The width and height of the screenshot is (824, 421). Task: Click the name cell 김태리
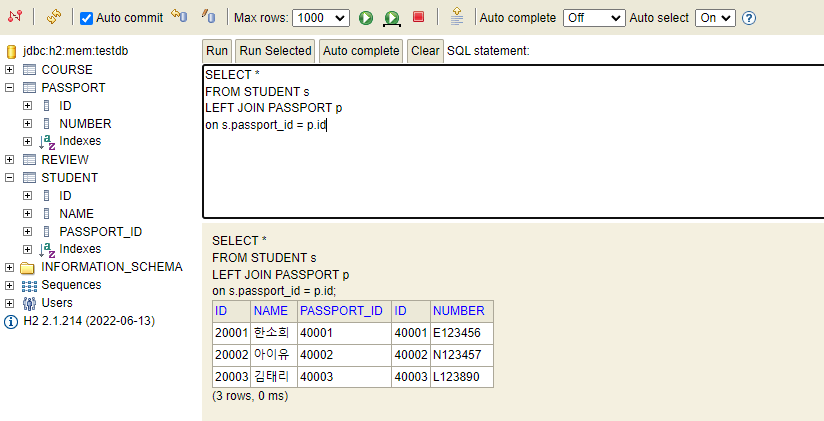pyautogui.click(x=274, y=377)
